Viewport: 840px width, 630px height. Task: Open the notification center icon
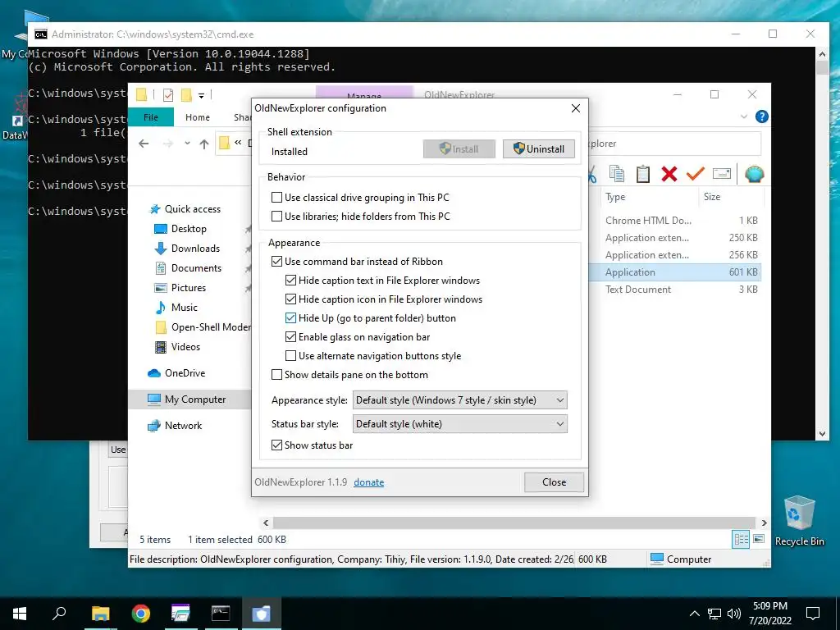[x=813, y=614]
